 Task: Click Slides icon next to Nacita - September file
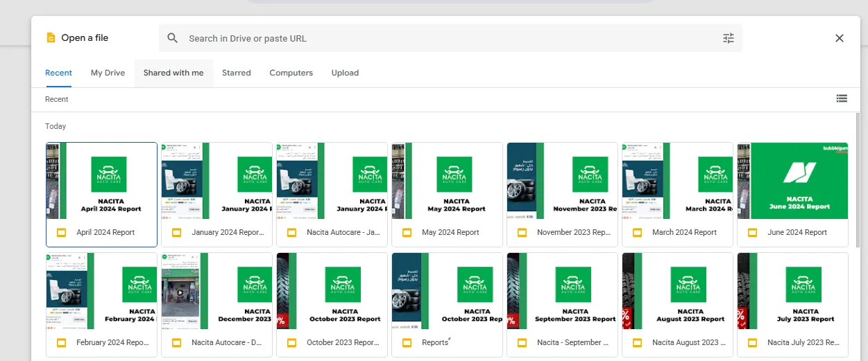521,342
